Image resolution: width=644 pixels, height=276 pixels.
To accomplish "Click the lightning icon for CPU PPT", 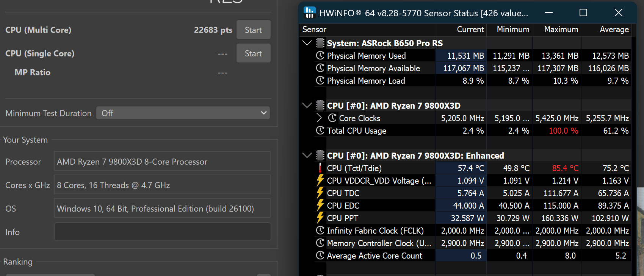I will point(320,218).
